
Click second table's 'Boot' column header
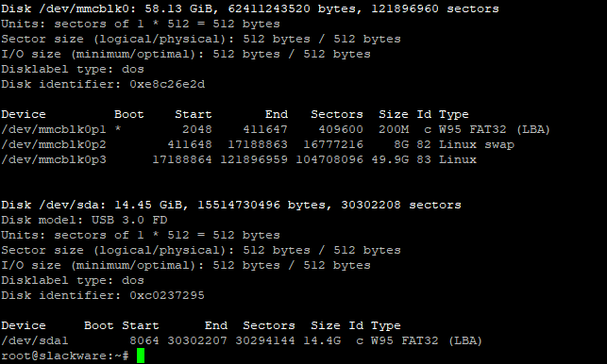pyautogui.click(x=99, y=325)
